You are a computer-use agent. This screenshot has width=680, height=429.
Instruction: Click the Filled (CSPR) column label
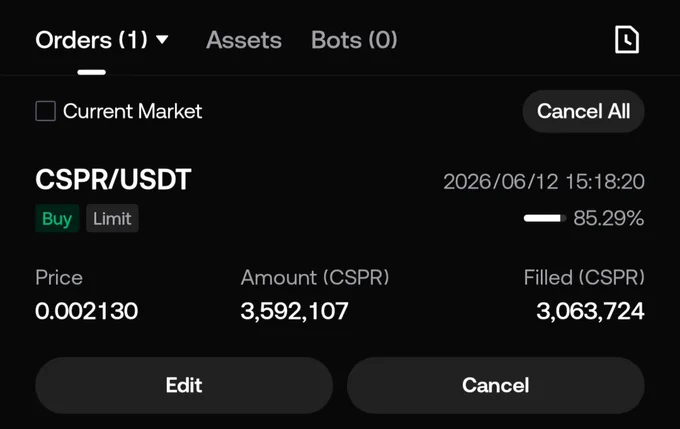pyautogui.click(x=584, y=278)
